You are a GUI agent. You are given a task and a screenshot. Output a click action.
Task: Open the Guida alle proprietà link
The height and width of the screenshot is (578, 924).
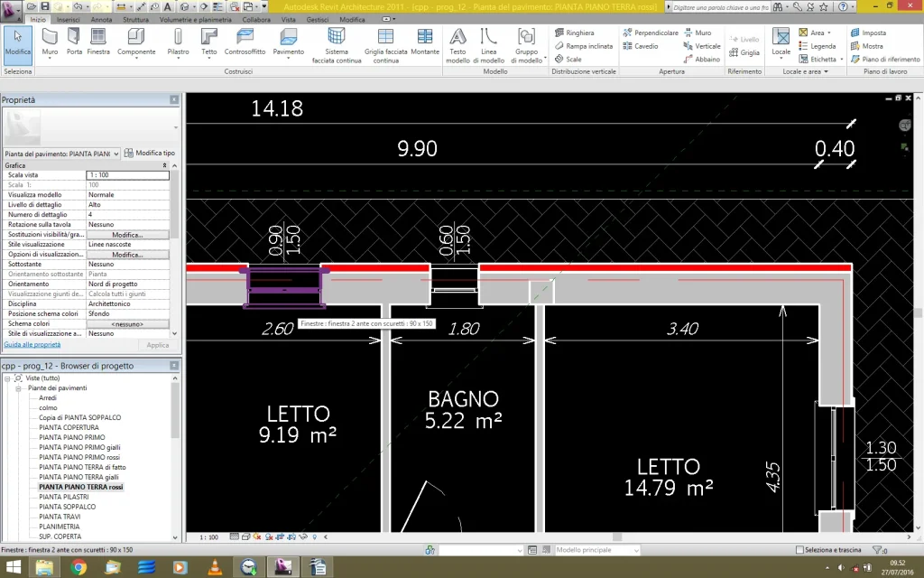(x=32, y=344)
